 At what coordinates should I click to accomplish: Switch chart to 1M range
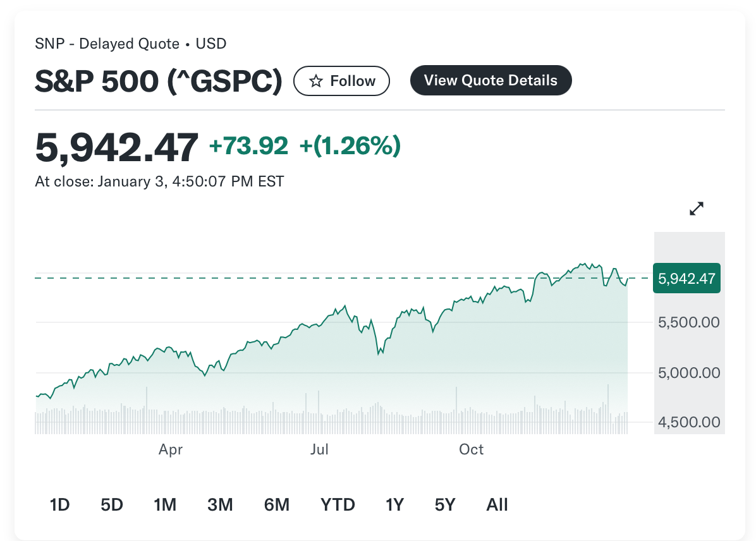point(165,504)
